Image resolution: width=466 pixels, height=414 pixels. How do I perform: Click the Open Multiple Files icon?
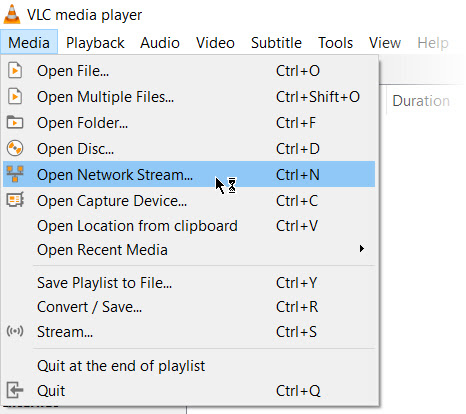pyautogui.click(x=15, y=97)
